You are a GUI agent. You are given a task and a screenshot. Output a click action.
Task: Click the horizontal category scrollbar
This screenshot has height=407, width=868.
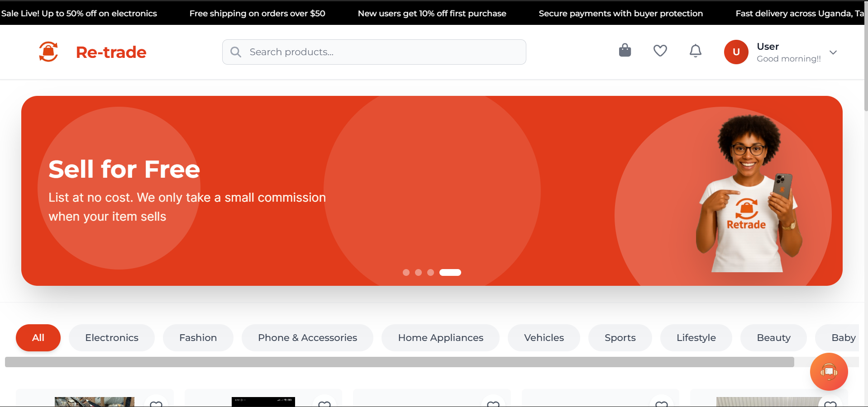click(399, 362)
